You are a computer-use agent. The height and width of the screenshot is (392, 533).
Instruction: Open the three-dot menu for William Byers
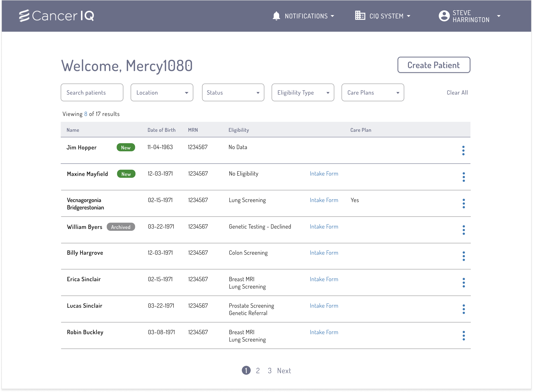(x=463, y=230)
